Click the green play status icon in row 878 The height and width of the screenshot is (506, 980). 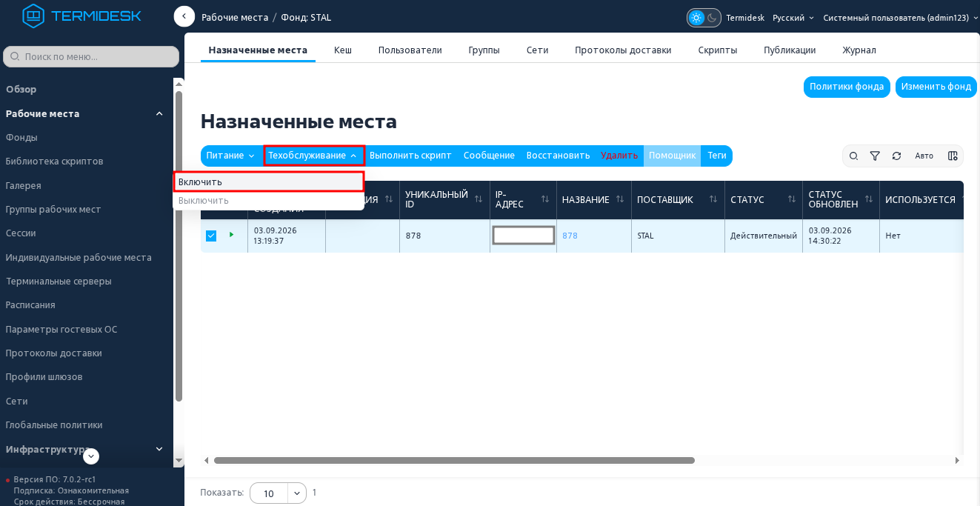(232, 235)
